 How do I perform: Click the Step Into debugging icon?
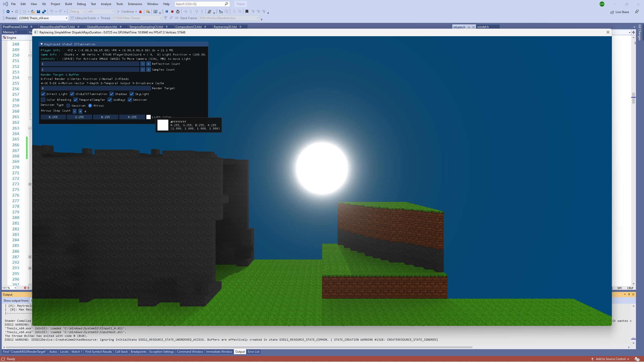(191, 12)
